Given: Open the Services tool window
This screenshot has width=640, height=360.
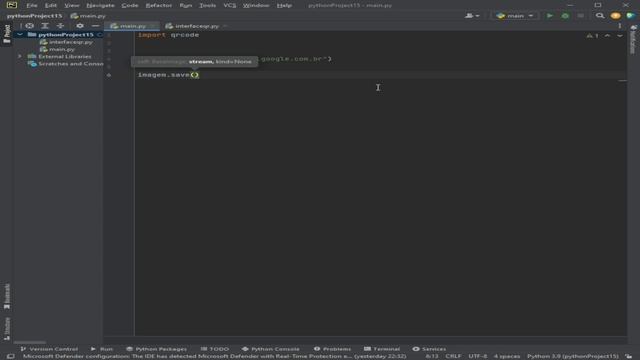Looking at the screenshot, I should coord(429,349).
